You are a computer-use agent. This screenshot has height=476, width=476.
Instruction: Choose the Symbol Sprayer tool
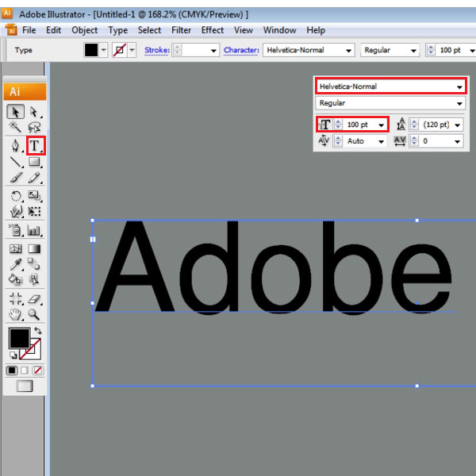[x=15, y=230]
